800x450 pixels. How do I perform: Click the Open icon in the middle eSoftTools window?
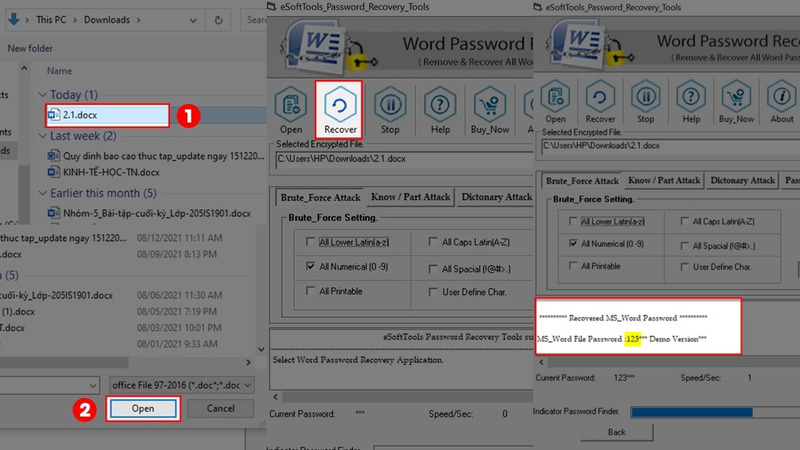291,105
